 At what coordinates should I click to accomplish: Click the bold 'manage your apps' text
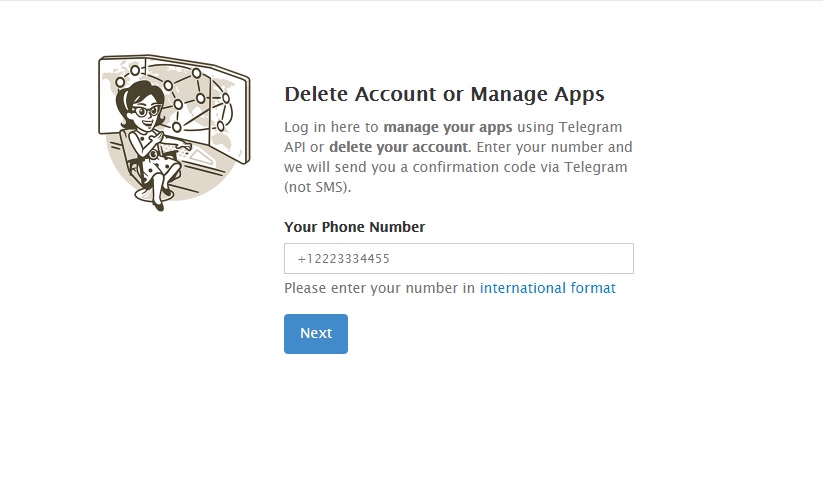(x=448, y=127)
